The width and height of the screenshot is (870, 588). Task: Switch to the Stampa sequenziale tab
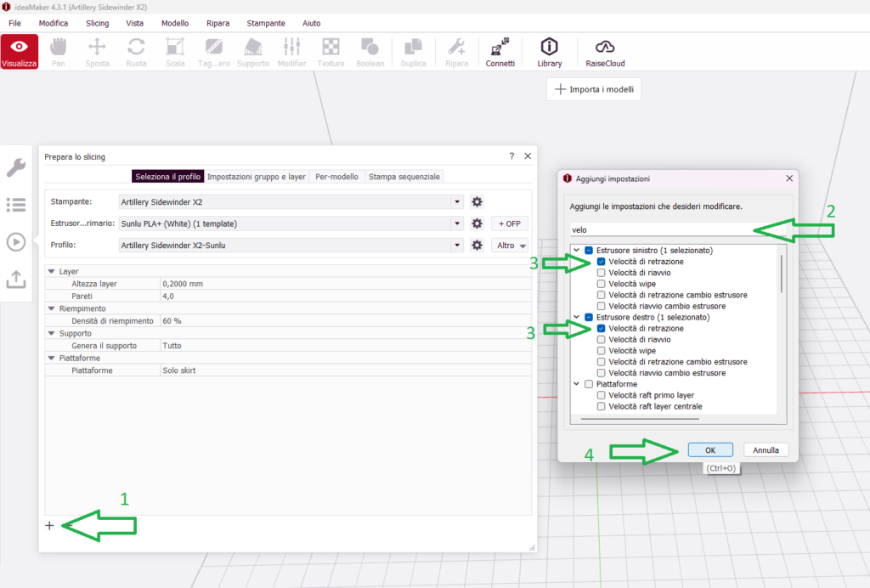click(404, 177)
